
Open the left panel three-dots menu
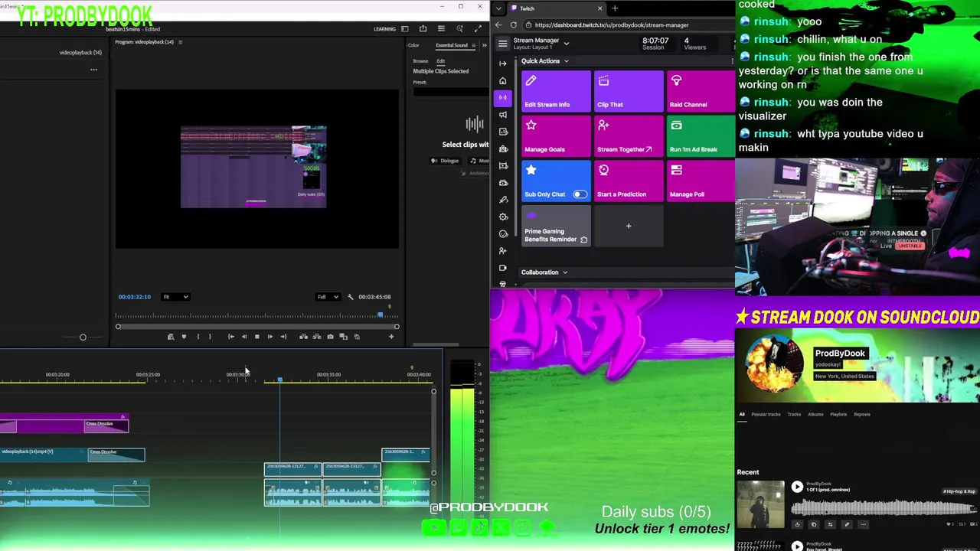pyautogui.click(x=93, y=70)
